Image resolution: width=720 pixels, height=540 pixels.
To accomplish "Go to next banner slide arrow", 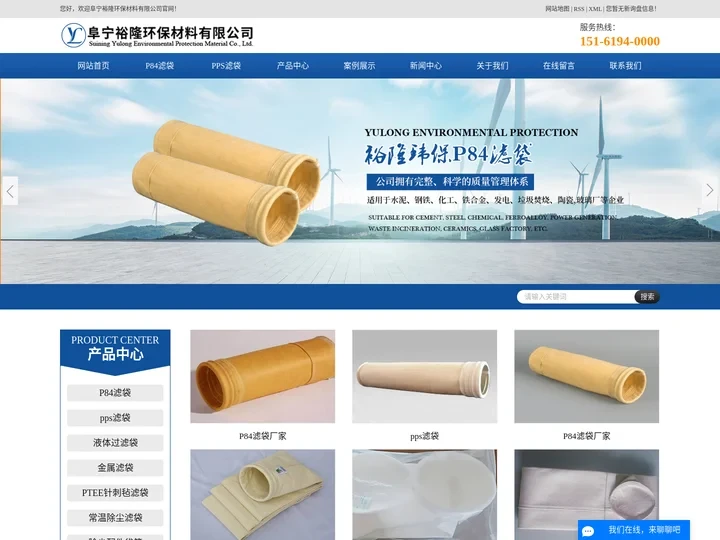I will [x=710, y=190].
